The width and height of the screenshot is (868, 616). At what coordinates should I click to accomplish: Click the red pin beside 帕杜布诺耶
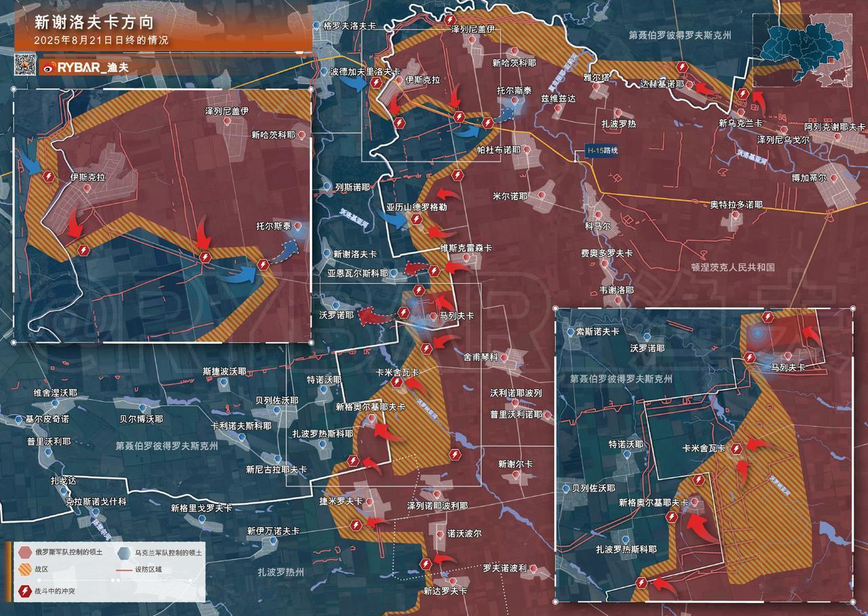tap(526, 150)
